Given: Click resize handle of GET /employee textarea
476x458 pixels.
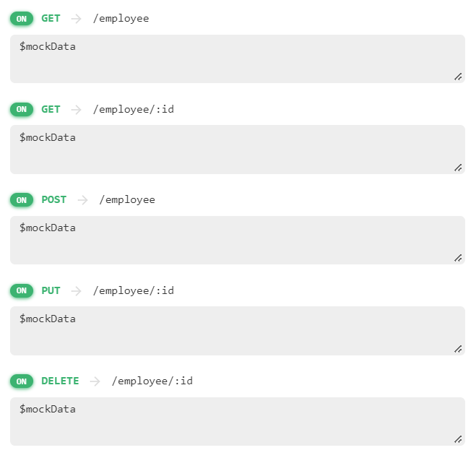Looking at the screenshot, I should (458, 77).
